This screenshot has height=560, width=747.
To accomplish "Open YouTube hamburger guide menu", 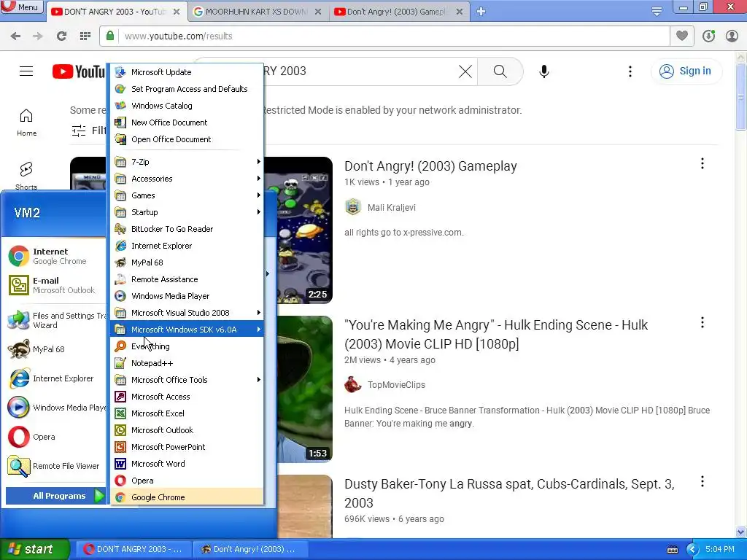I will click(26, 71).
